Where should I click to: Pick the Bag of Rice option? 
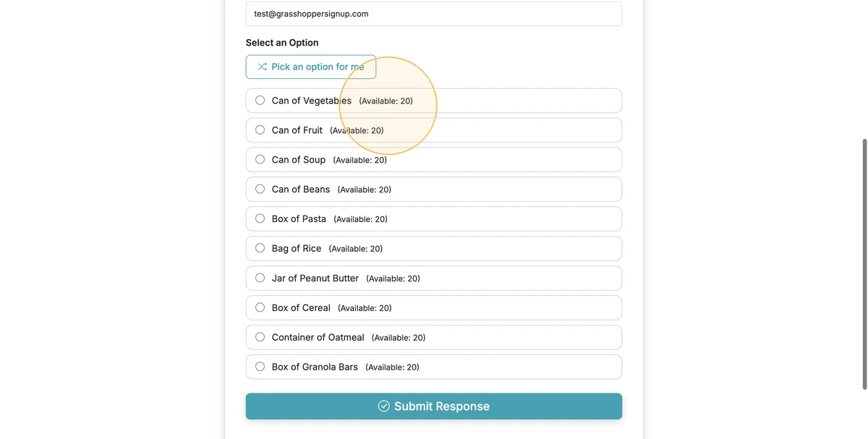point(260,248)
